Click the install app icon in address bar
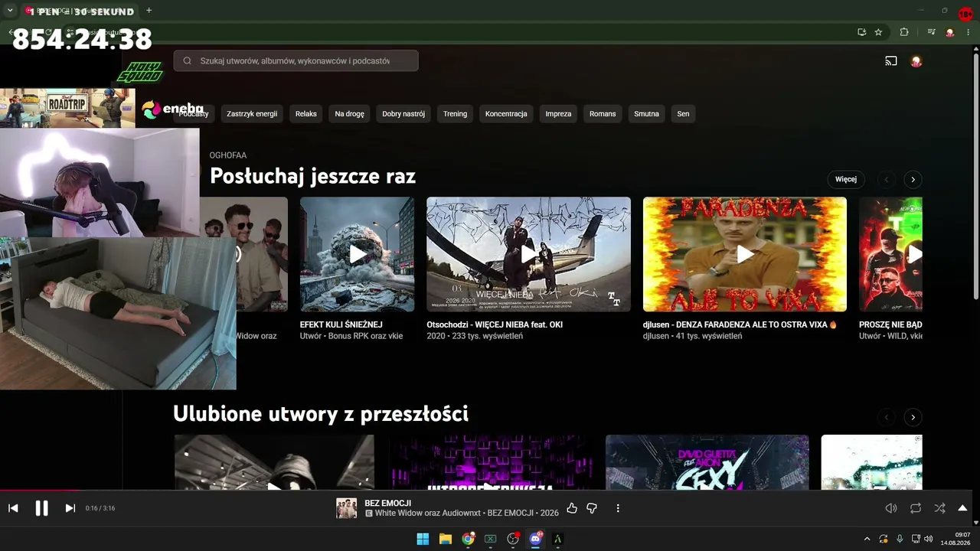 (x=862, y=32)
